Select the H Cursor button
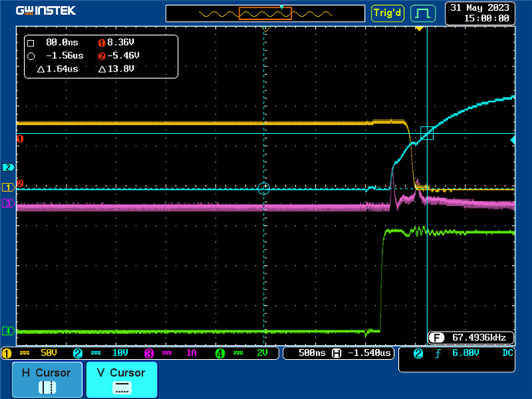Screen dimensions: 532x399 (x=47, y=380)
